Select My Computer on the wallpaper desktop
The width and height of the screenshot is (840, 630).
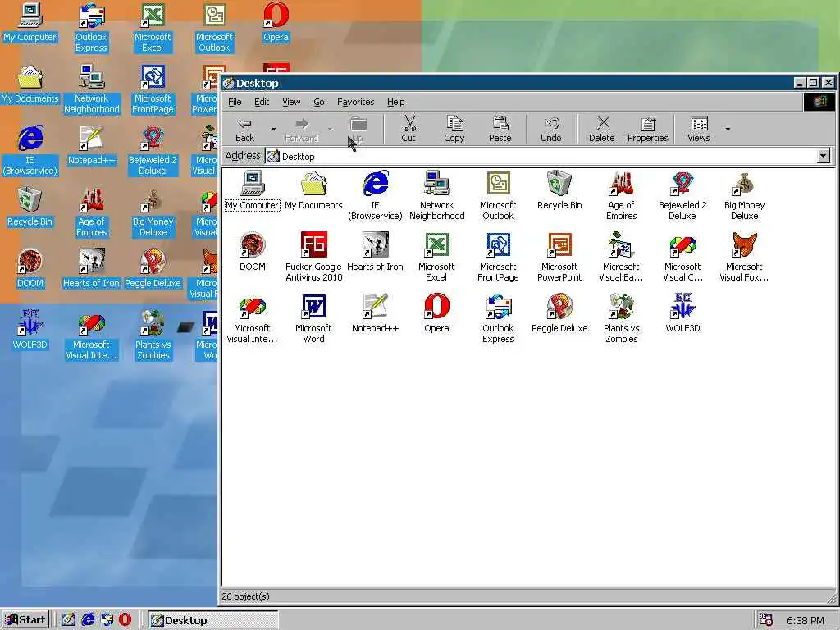click(30, 22)
